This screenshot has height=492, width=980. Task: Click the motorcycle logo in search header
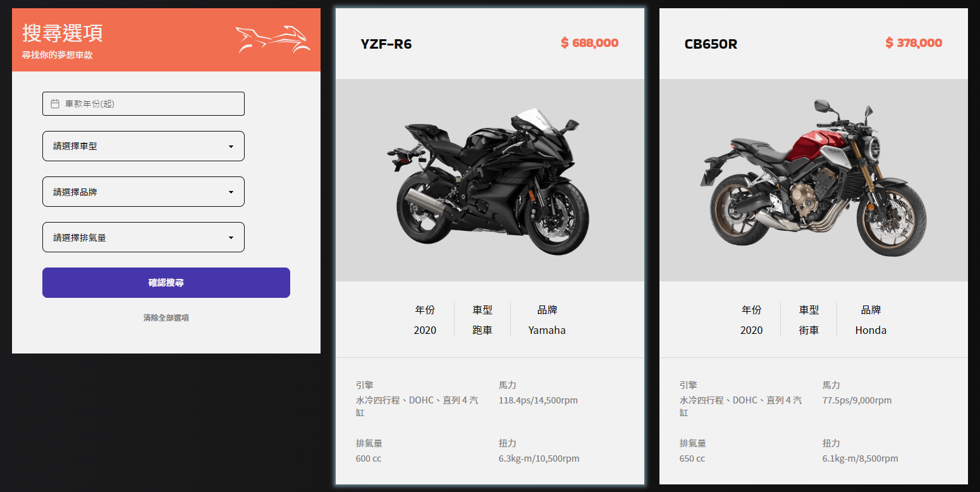click(x=273, y=39)
